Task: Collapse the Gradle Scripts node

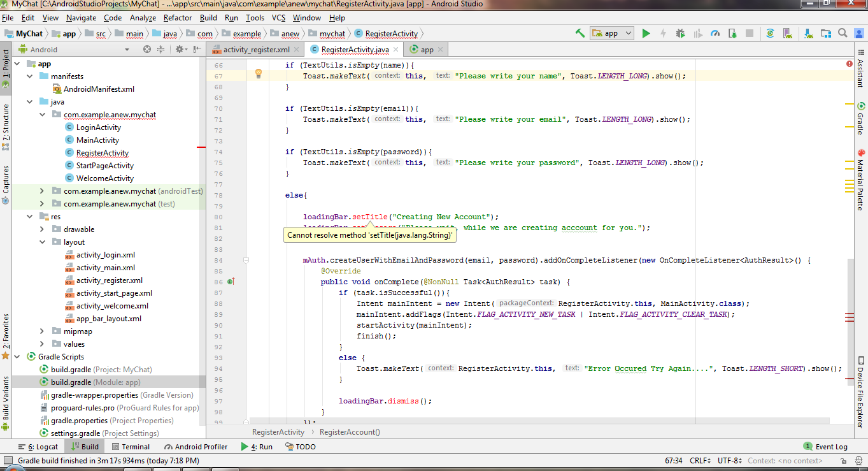Action: 17,357
